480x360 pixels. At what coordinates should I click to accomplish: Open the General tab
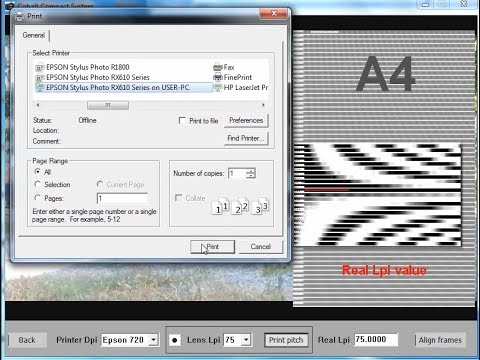pyautogui.click(x=34, y=35)
